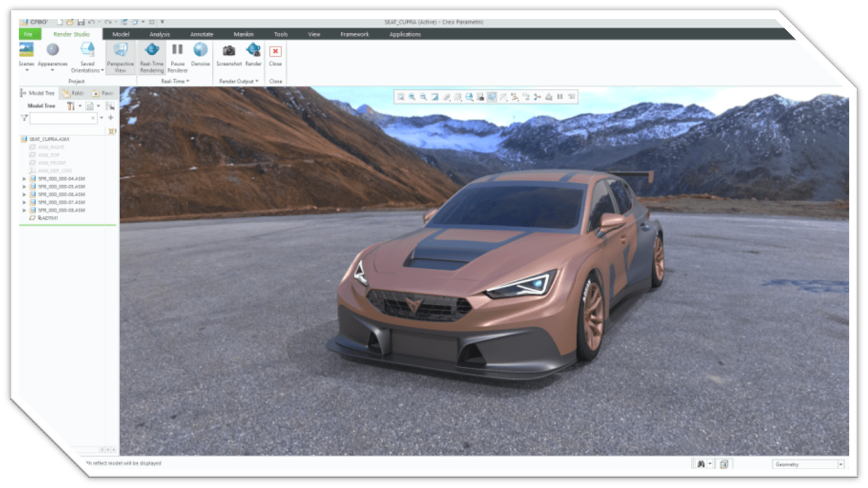This screenshot has width=868, height=488.
Task: Expand the Real-Time group dropdown
Action: point(175,81)
